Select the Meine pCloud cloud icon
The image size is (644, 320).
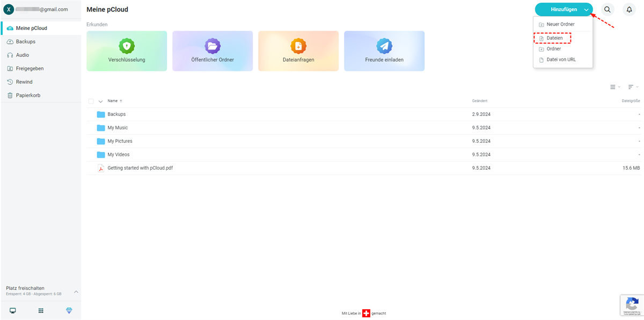tap(10, 28)
